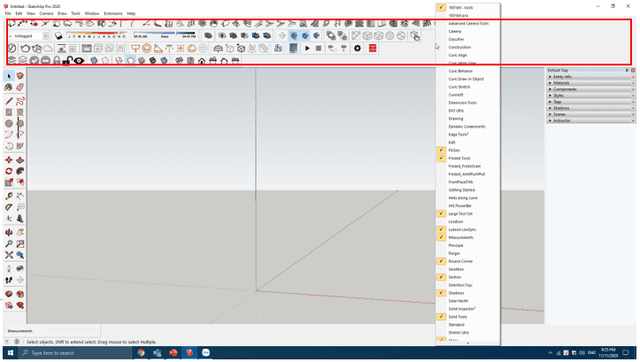The width and height of the screenshot is (640, 362).
Task: Click the open padlock unlock icon
Action: 68,61
